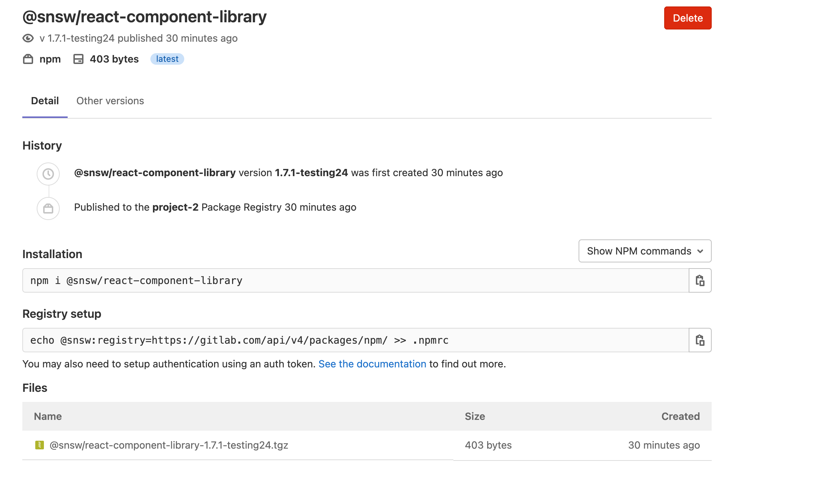Click the npm package type icon
The height and width of the screenshot is (504, 829).
coord(28,59)
